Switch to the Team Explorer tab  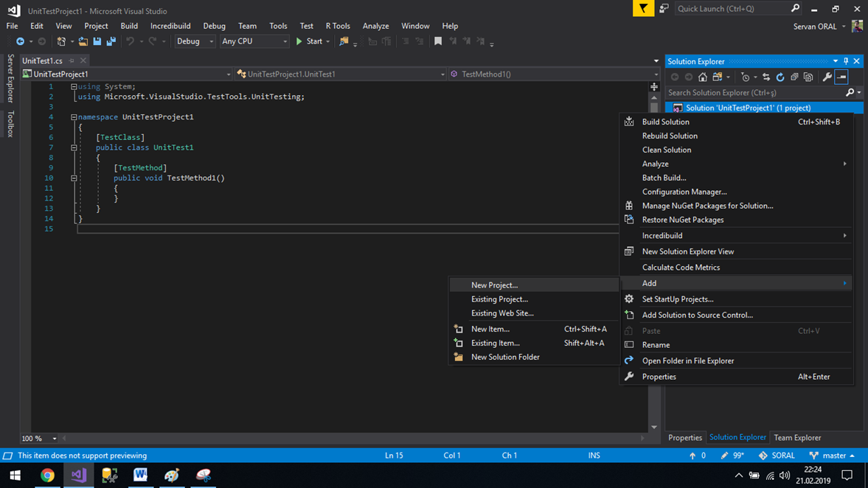[797, 438]
